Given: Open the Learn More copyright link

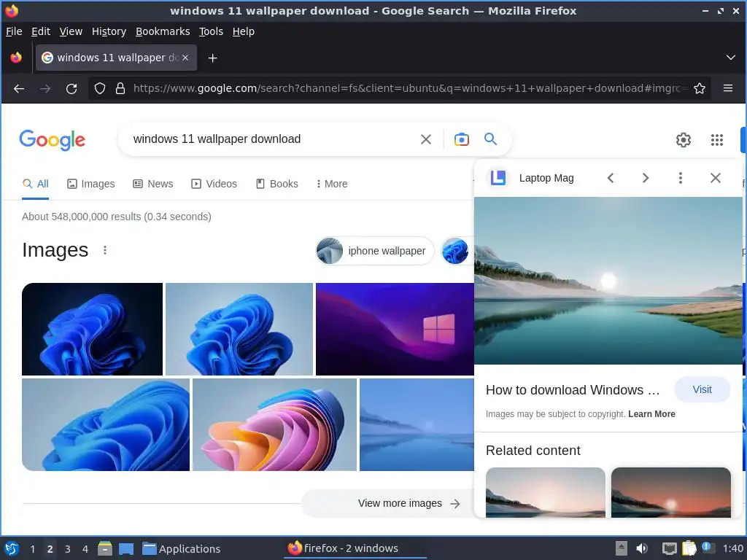Looking at the screenshot, I should click(651, 414).
